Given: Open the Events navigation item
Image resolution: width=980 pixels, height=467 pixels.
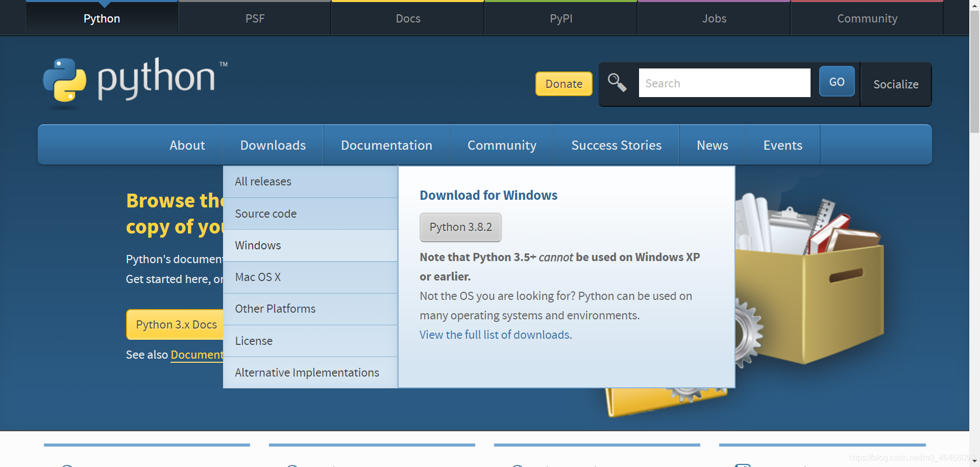Looking at the screenshot, I should (x=782, y=145).
